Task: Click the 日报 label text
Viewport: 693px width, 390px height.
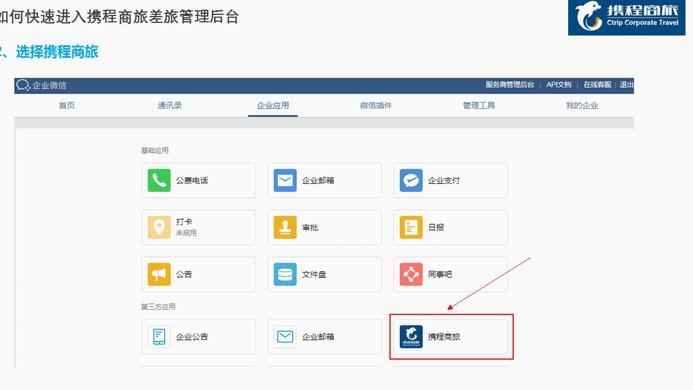Action: click(x=436, y=227)
